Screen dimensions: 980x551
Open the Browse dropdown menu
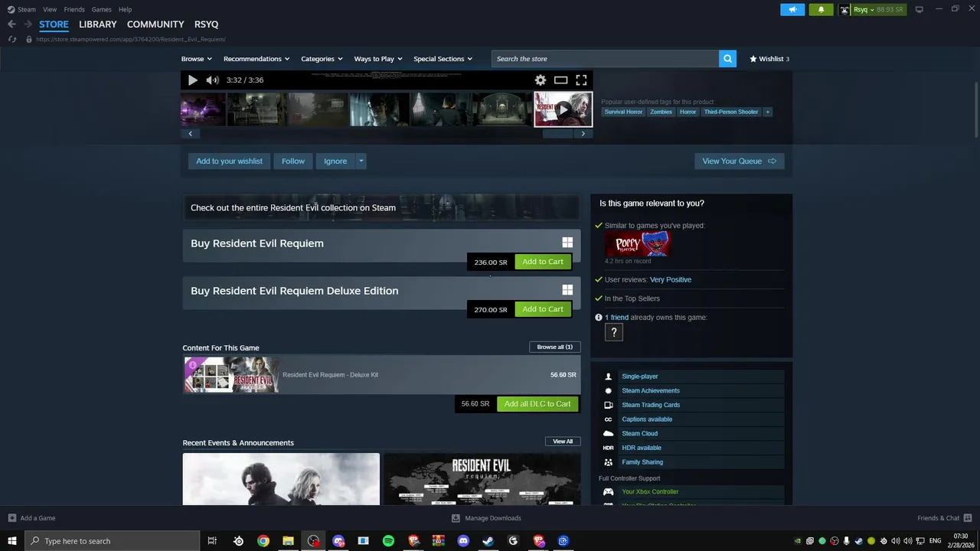197,59
